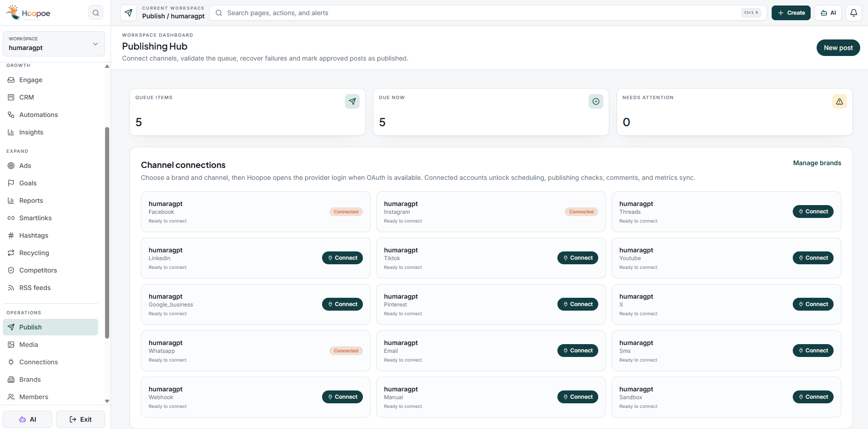
Task: Connect the Pinterest channel
Action: point(578,304)
